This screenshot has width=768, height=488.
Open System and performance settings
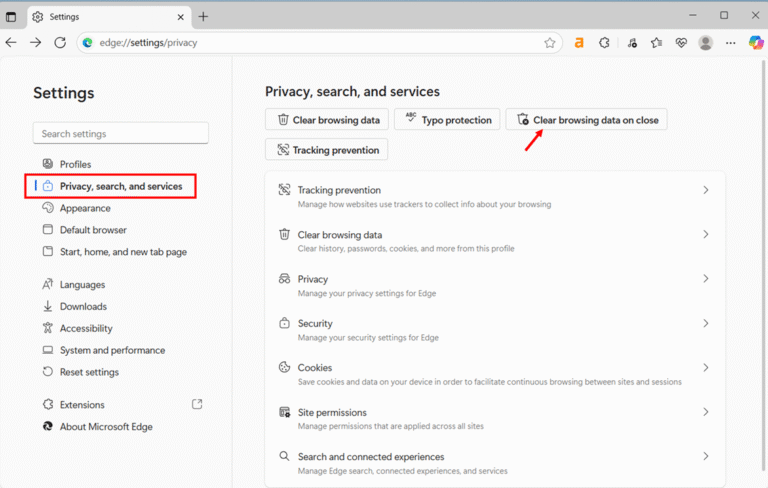[x=113, y=350]
